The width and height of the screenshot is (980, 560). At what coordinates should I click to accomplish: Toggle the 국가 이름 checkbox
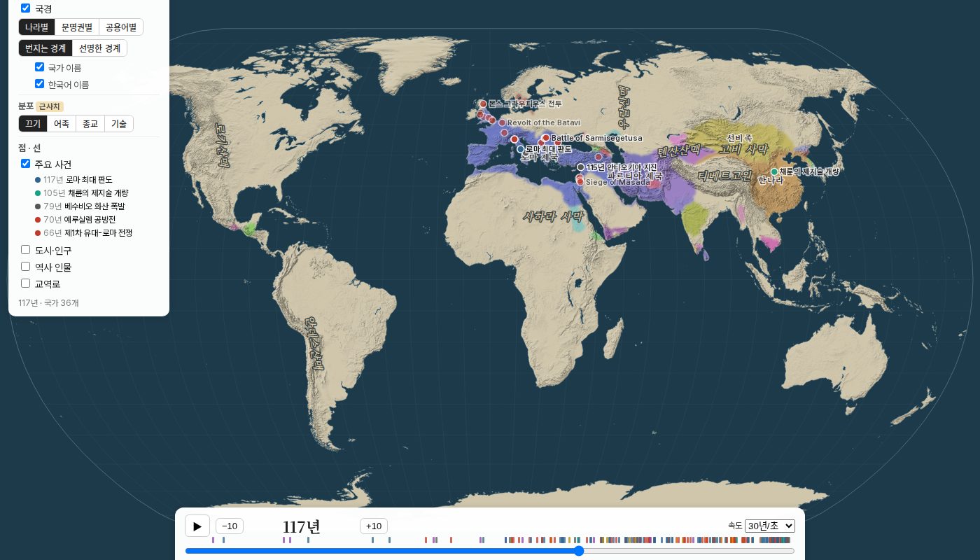[40, 67]
